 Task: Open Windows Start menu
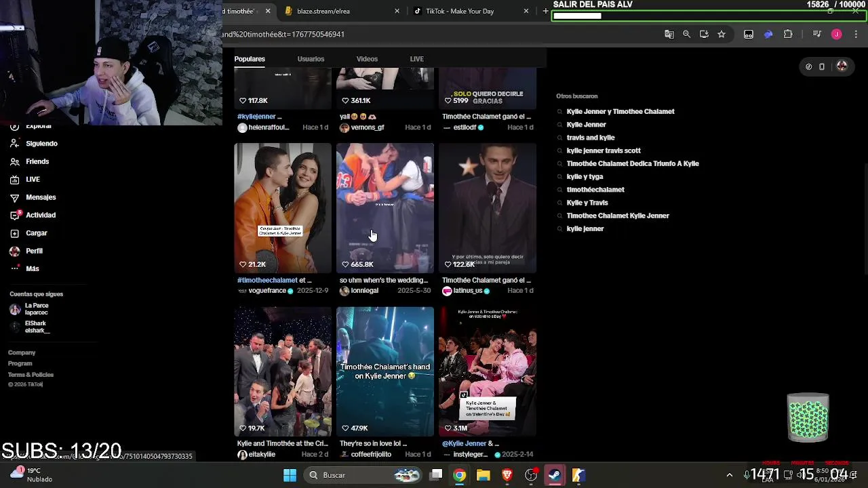click(290, 475)
